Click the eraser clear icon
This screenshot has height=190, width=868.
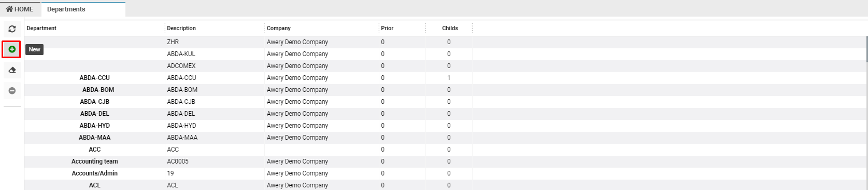[x=12, y=70]
